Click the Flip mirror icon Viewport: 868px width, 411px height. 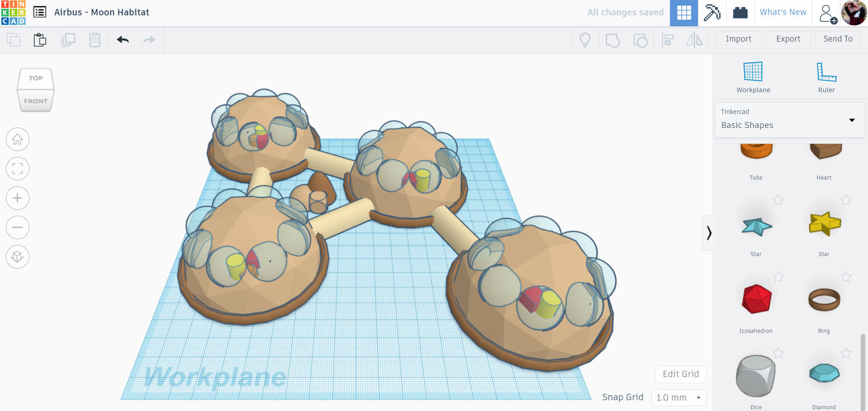(694, 40)
